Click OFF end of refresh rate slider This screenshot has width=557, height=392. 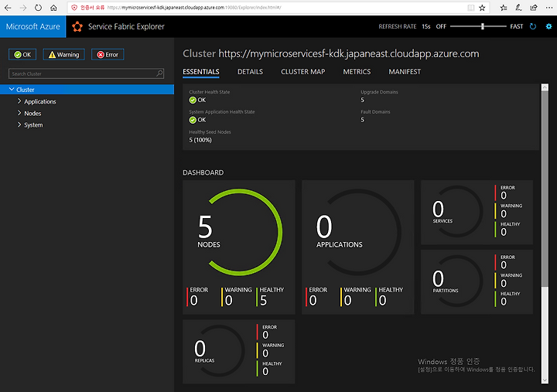(441, 26)
